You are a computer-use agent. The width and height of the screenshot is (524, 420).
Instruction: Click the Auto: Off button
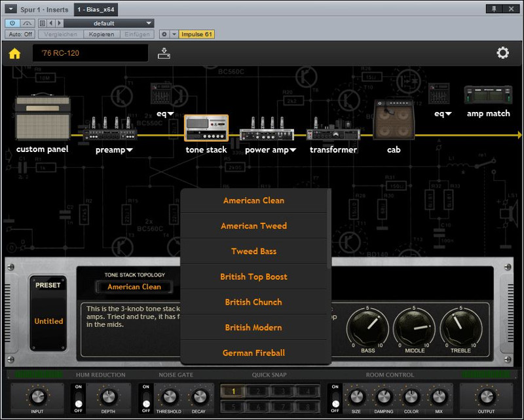coord(20,34)
